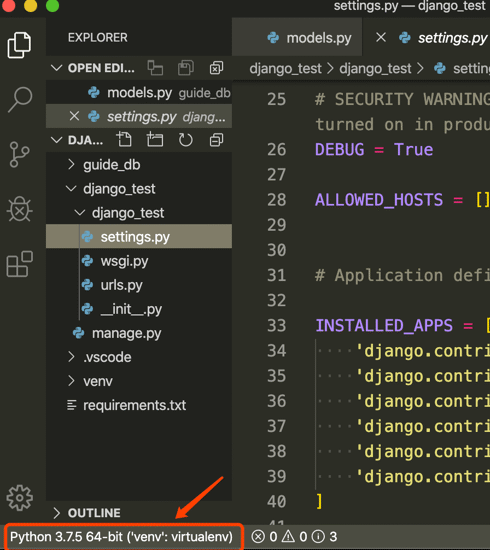Click the errors count icon in status bar

click(258, 537)
